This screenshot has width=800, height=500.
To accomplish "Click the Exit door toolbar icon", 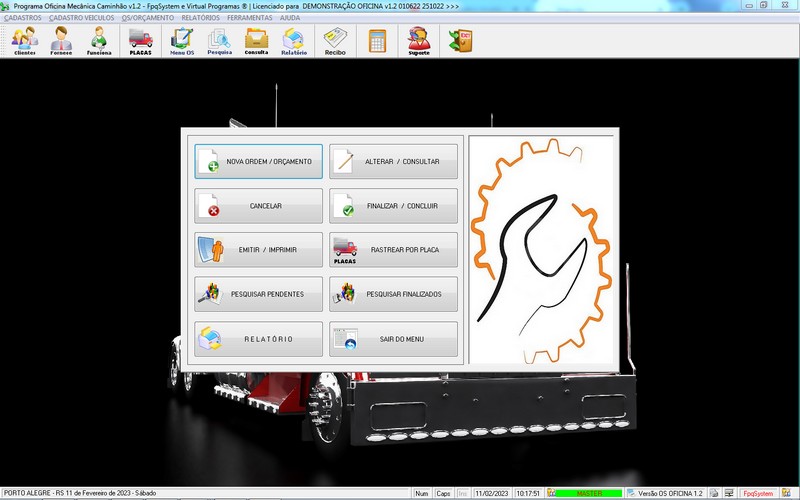I will (461, 41).
